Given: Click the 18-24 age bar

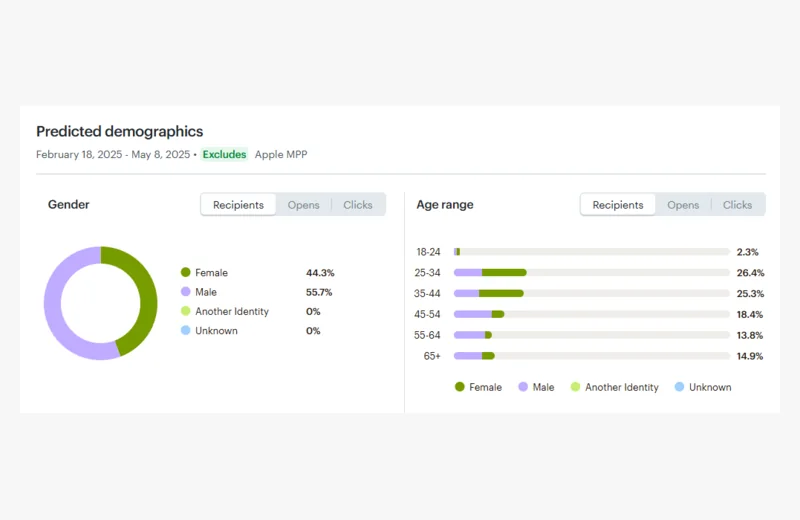Looking at the screenshot, I should click(x=592, y=252).
